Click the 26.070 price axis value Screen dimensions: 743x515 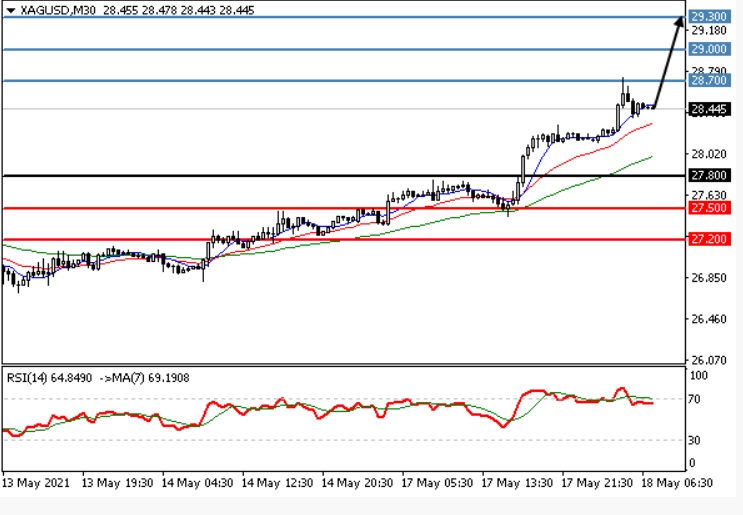click(709, 360)
